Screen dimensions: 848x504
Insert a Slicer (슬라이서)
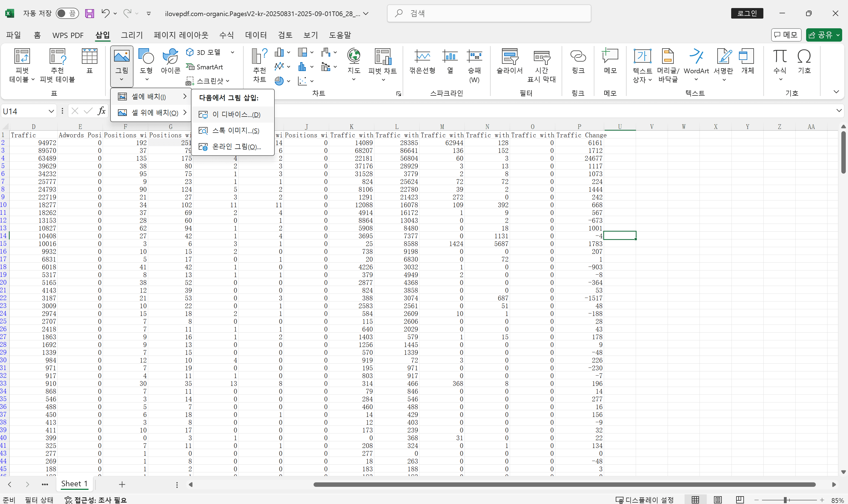[510, 61]
